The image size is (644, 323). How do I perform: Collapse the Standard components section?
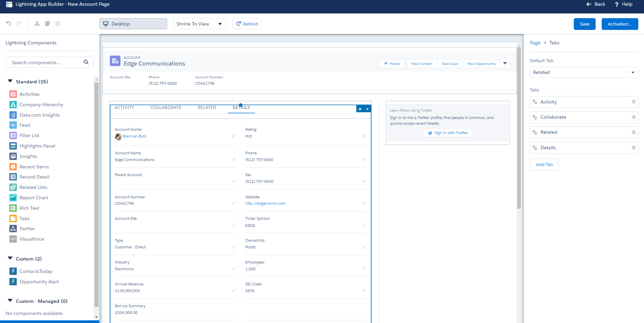[x=10, y=81]
